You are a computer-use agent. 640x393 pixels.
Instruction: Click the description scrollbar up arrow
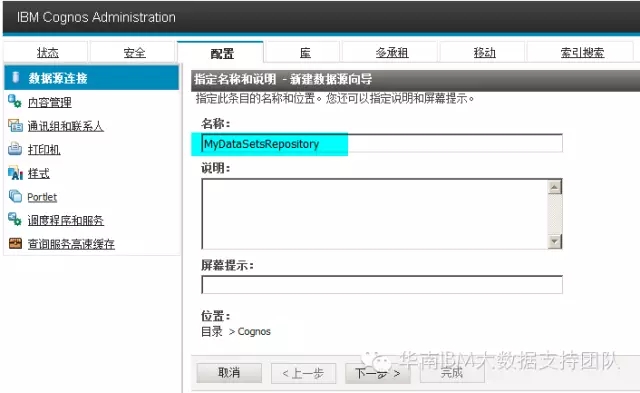pos(554,187)
